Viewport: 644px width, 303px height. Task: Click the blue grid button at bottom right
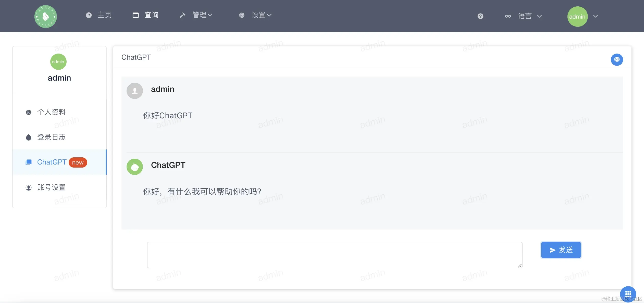(x=628, y=294)
